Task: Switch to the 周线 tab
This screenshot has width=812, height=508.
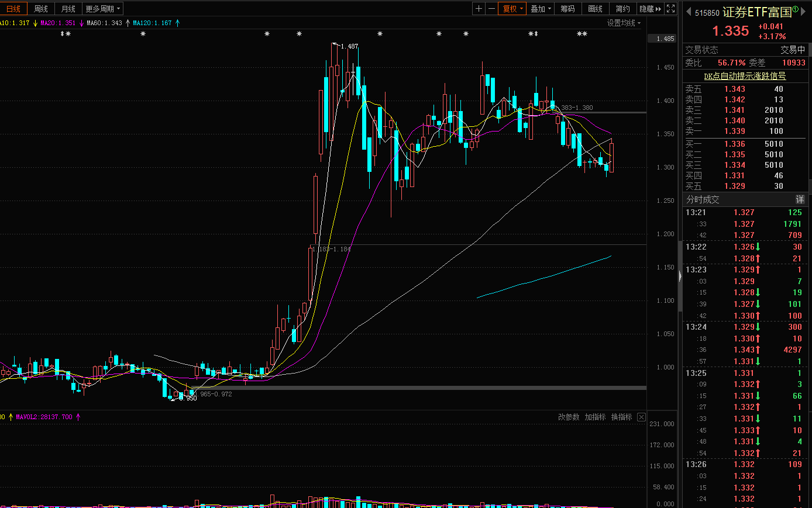Action: tap(41, 9)
